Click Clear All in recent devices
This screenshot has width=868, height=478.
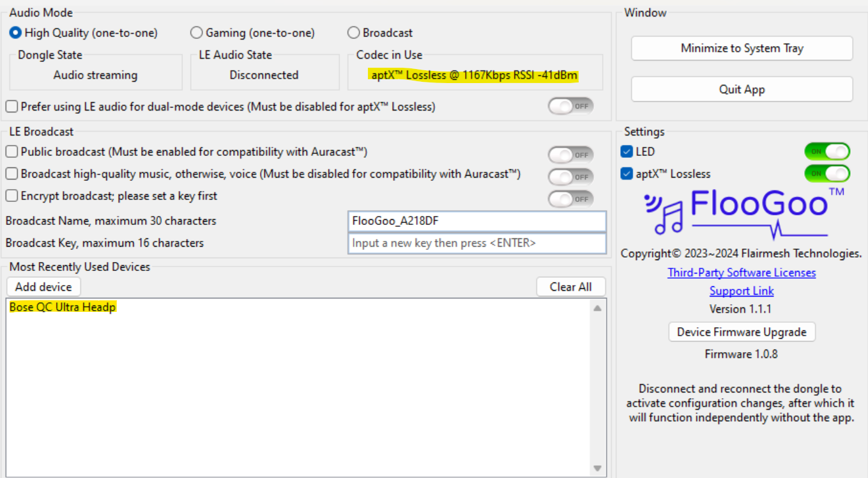click(x=571, y=286)
